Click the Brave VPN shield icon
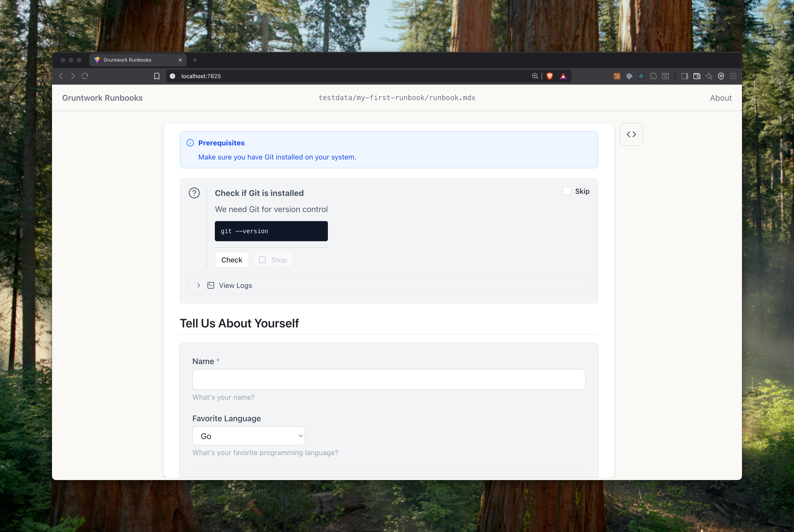The image size is (794, 532). point(721,76)
